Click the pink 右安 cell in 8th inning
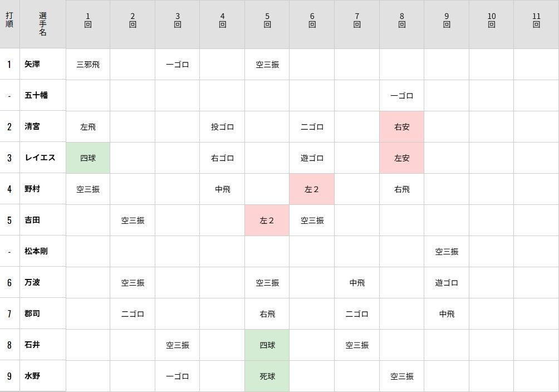The image size is (559, 392). pos(401,126)
